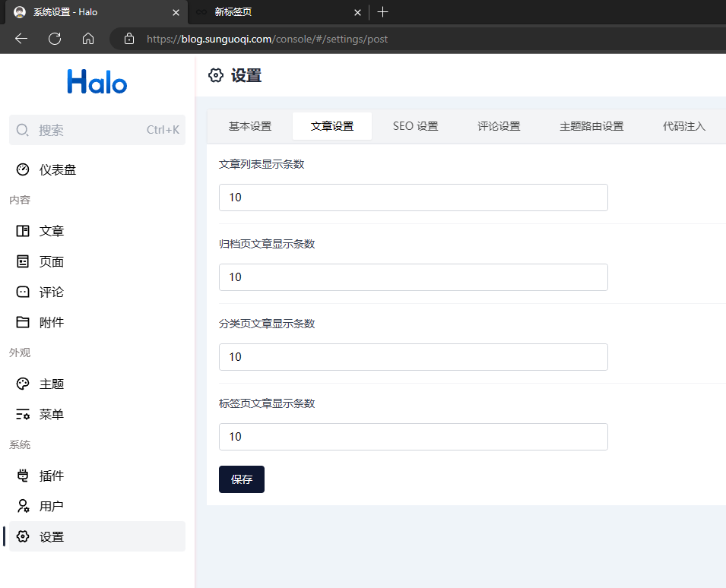
Task: Edit the 分类页文章显示条数 field
Action: click(414, 357)
